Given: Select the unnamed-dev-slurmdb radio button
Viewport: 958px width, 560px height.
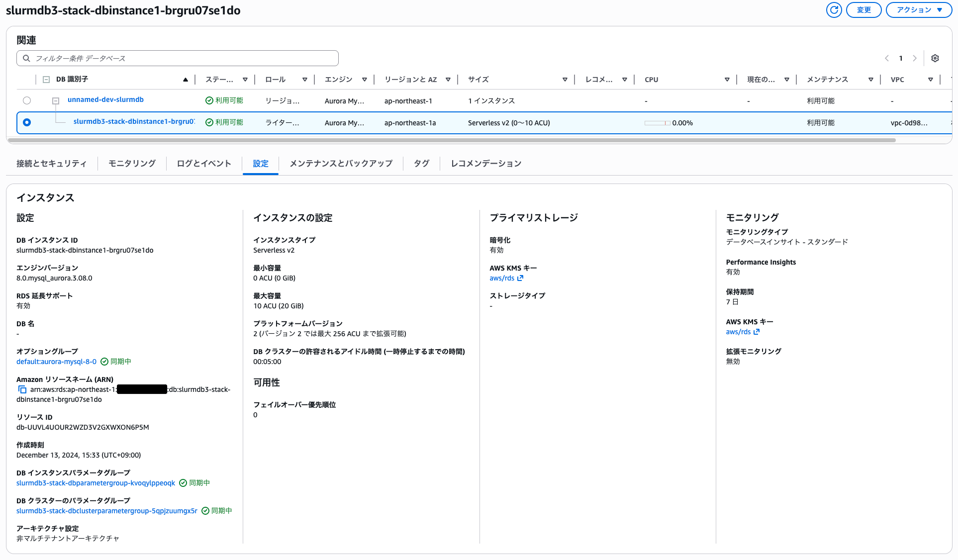Looking at the screenshot, I should [x=27, y=100].
